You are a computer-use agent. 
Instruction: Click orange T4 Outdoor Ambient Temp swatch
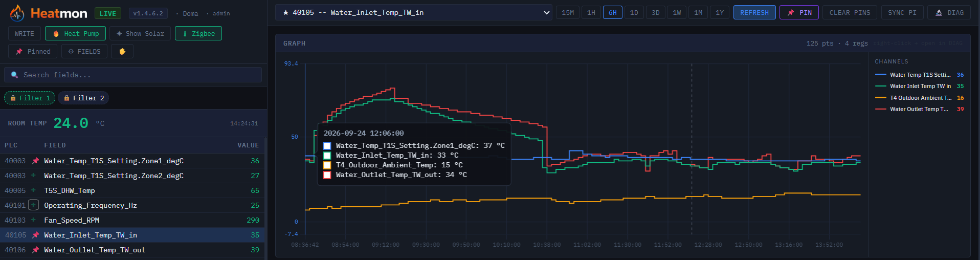click(x=881, y=98)
